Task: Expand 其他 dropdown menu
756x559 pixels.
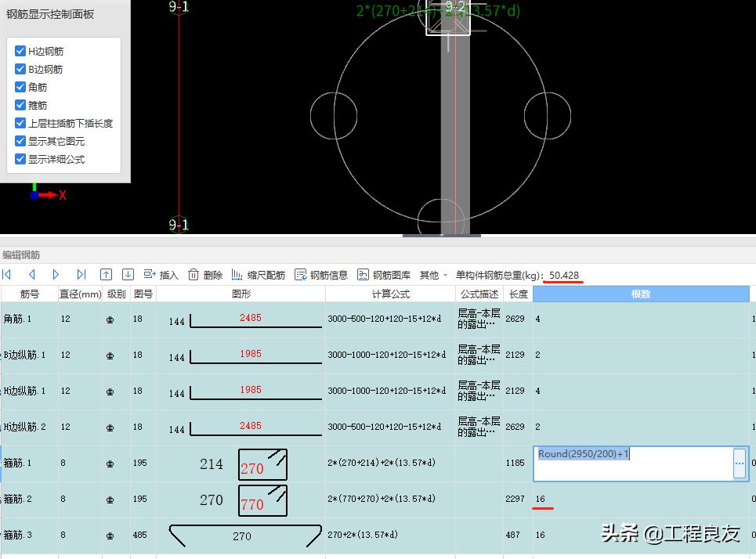Action: click(433, 275)
